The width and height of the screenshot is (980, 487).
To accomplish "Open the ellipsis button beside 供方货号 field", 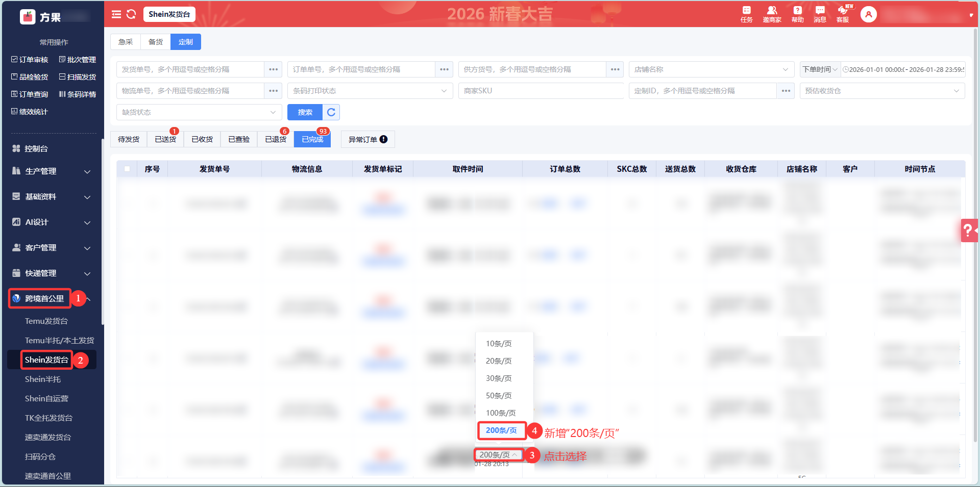I will [x=616, y=69].
